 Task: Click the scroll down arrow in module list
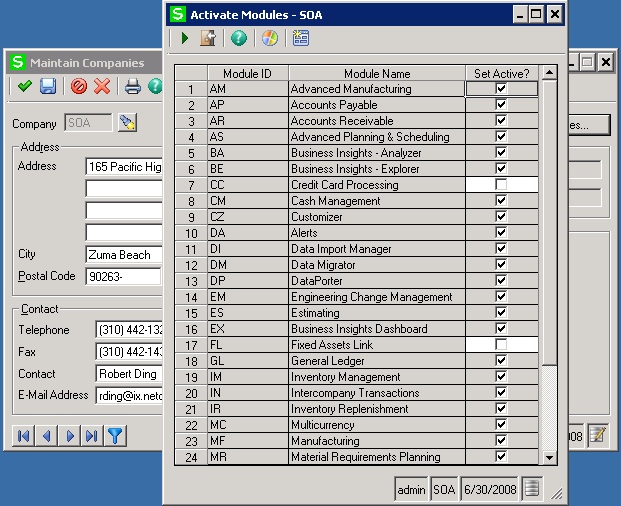(549, 458)
